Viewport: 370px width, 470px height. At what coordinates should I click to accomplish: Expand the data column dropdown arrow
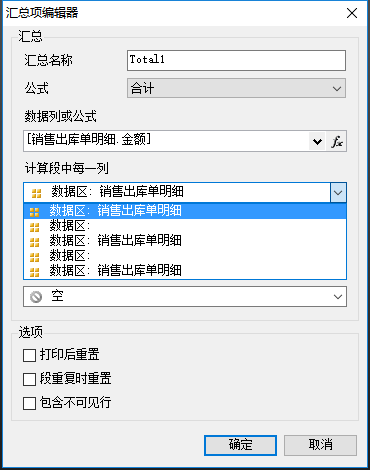[x=317, y=142]
